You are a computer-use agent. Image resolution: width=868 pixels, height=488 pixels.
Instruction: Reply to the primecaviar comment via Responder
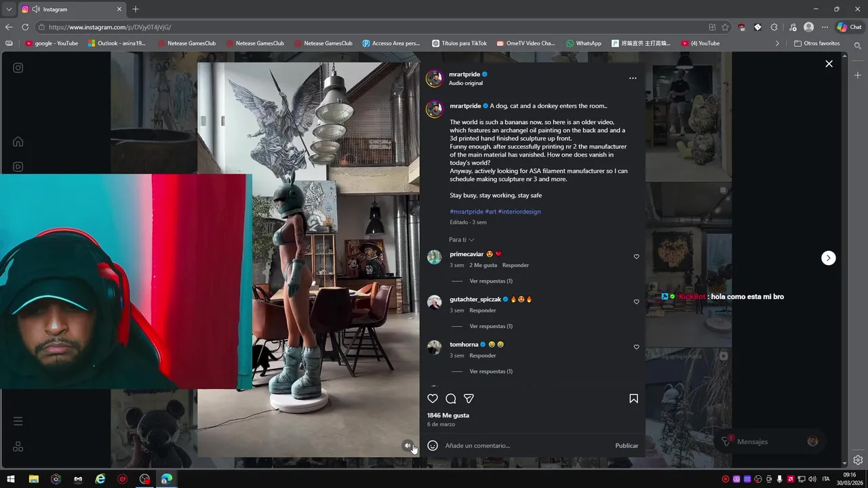(x=515, y=265)
